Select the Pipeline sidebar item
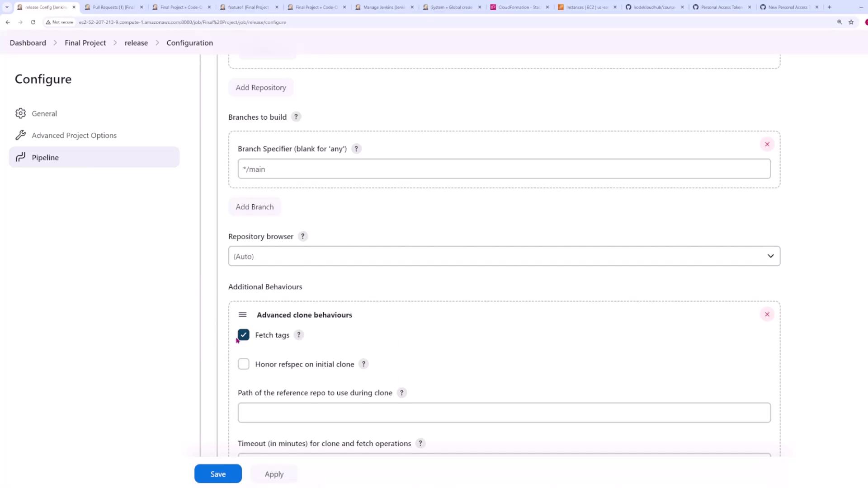868x488 pixels. click(45, 157)
